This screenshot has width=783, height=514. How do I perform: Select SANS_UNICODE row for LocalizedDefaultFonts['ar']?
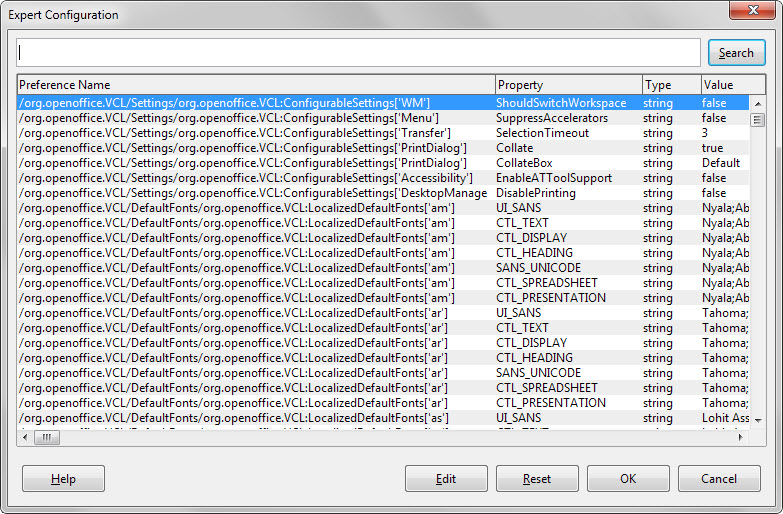click(383, 373)
